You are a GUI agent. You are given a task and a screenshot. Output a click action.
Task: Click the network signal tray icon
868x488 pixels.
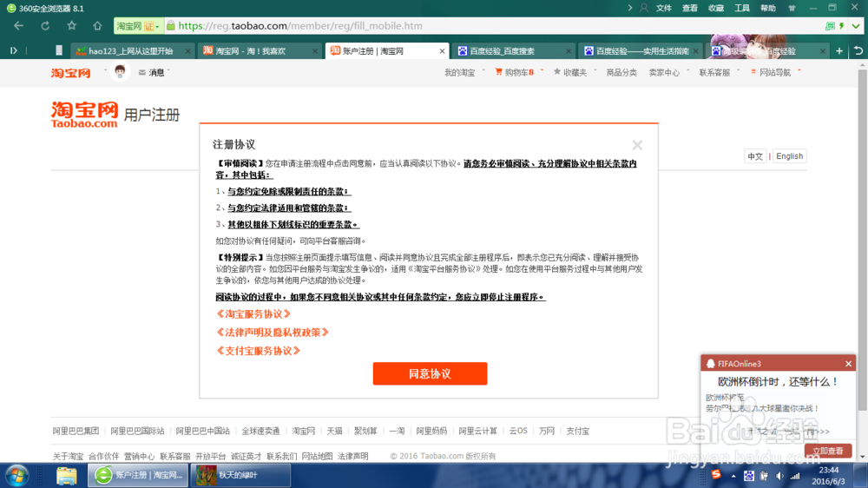(x=795, y=476)
